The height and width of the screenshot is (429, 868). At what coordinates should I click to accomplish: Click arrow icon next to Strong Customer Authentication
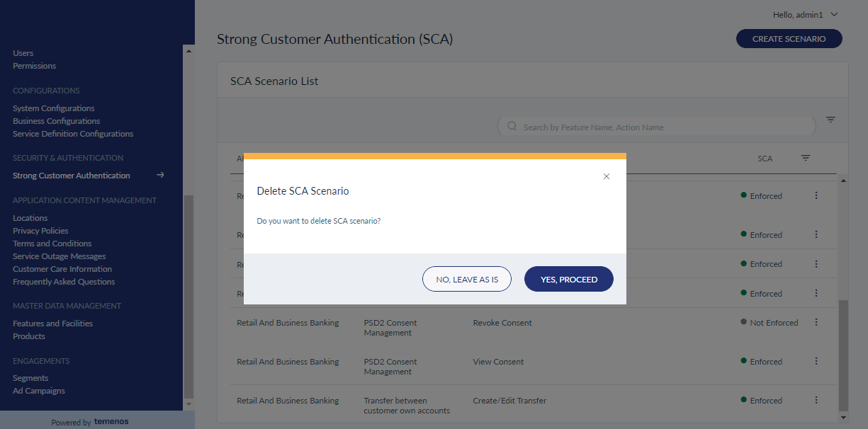(x=161, y=175)
